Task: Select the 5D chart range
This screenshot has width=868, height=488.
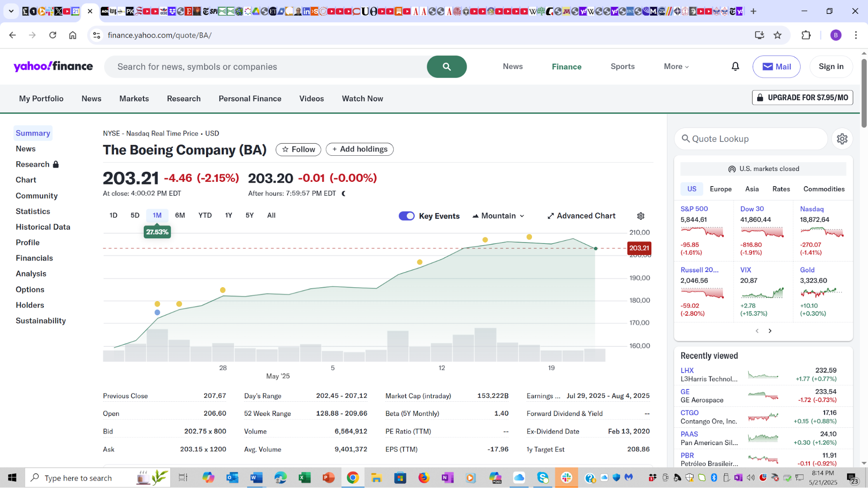Action: (x=135, y=216)
